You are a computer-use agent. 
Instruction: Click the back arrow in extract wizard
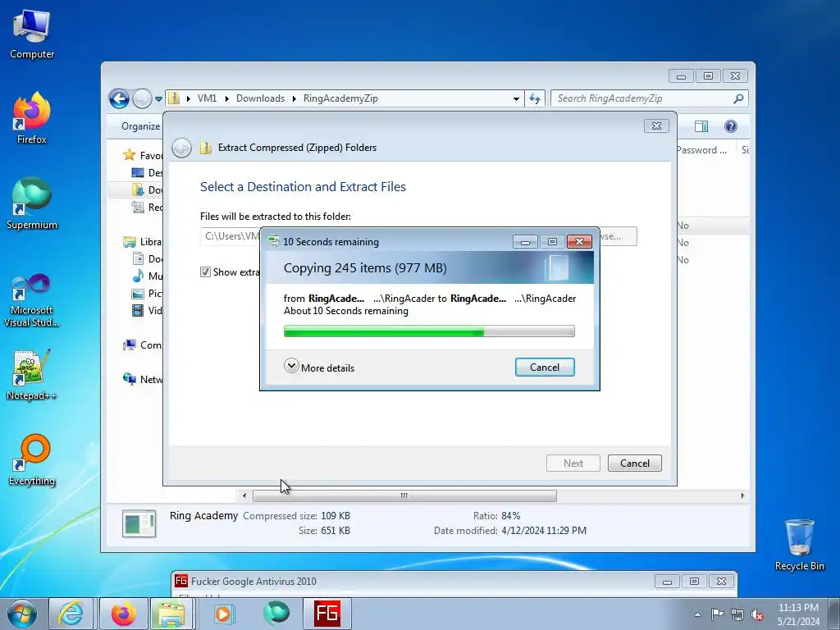click(181, 148)
